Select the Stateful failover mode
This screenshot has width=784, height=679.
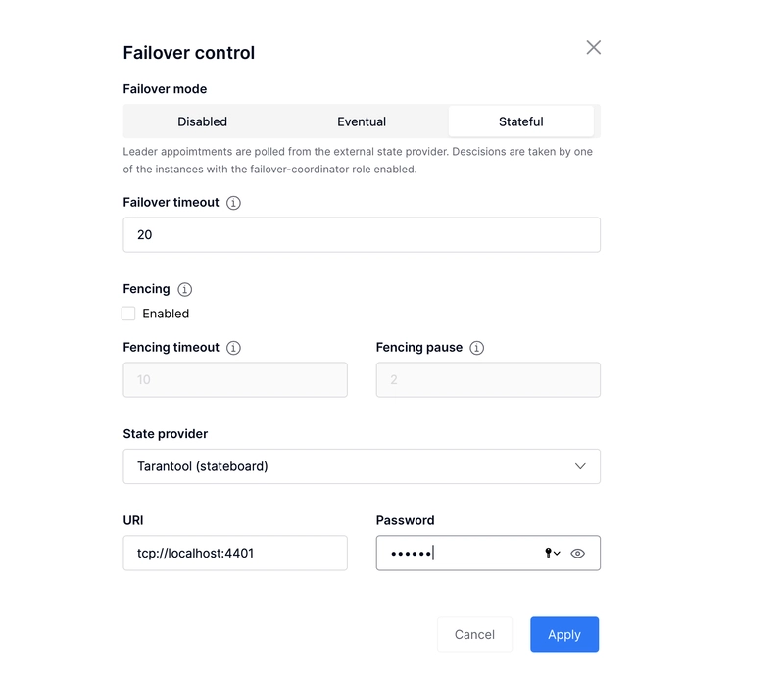pos(520,121)
